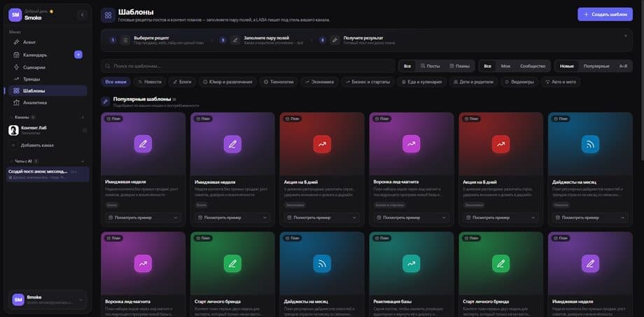Select Все next to Посты filter
Image resolution: width=644 pixels, height=317 pixels.
click(407, 66)
